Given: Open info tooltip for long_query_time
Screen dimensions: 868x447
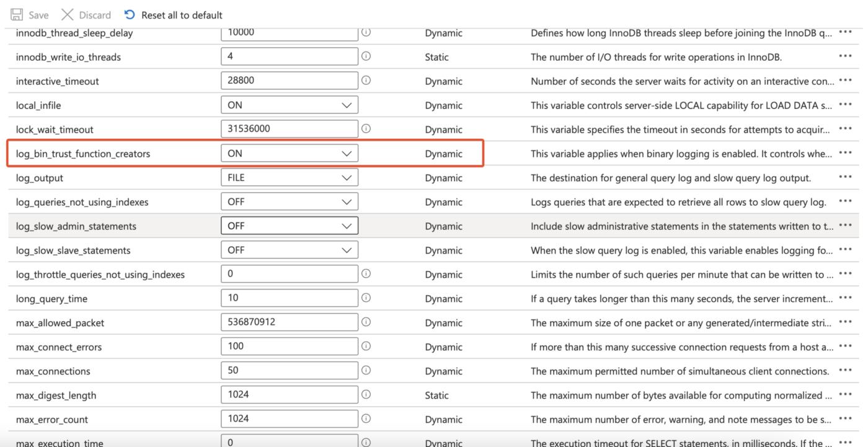Looking at the screenshot, I should (366, 298).
